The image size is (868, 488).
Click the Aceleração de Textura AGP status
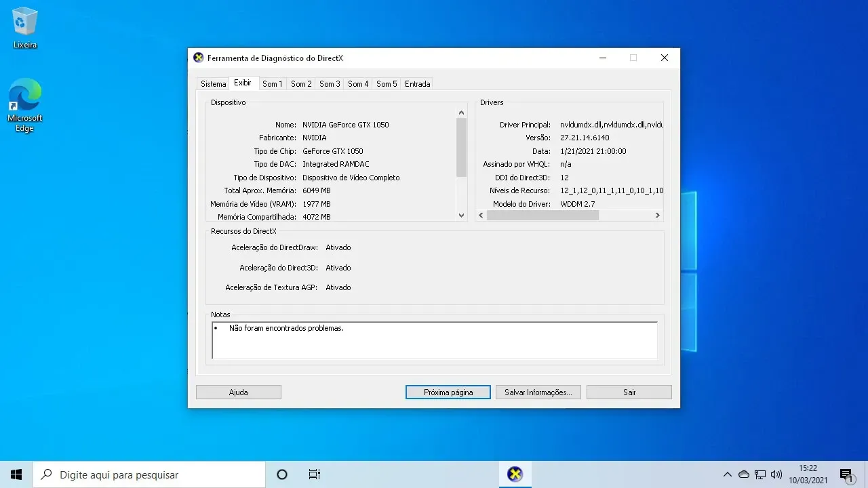(x=338, y=287)
